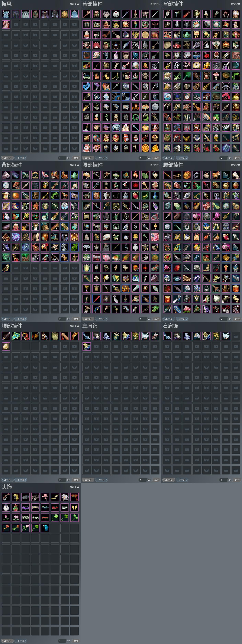Go to 上一页 on 腰部挂件 page 3 panel
The width and height of the screenshot is (242, 644).
(7, 480)
